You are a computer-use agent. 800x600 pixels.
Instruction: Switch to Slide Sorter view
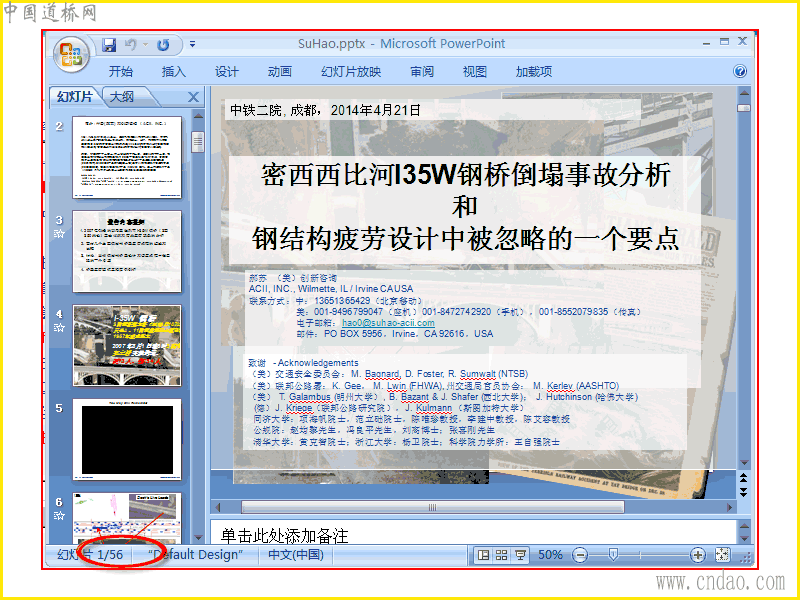tap(502, 555)
